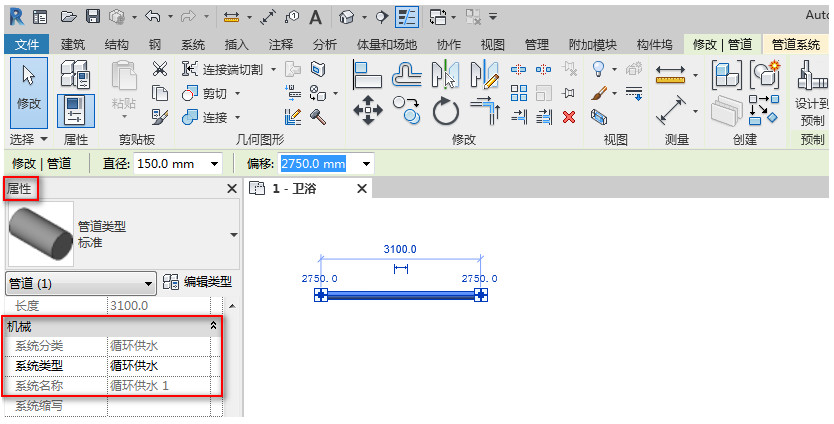Open the 偏移 2750.0 mm dropdown arrow
This screenshot has height=424, width=834.
coord(366,164)
